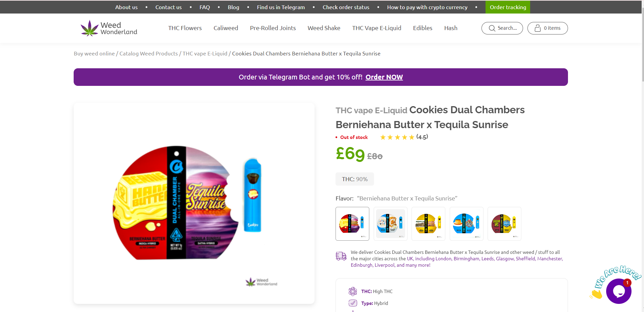The height and width of the screenshot is (312, 644).
Task: Open the shopping bag cart icon
Action: click(x=538, y=28)
